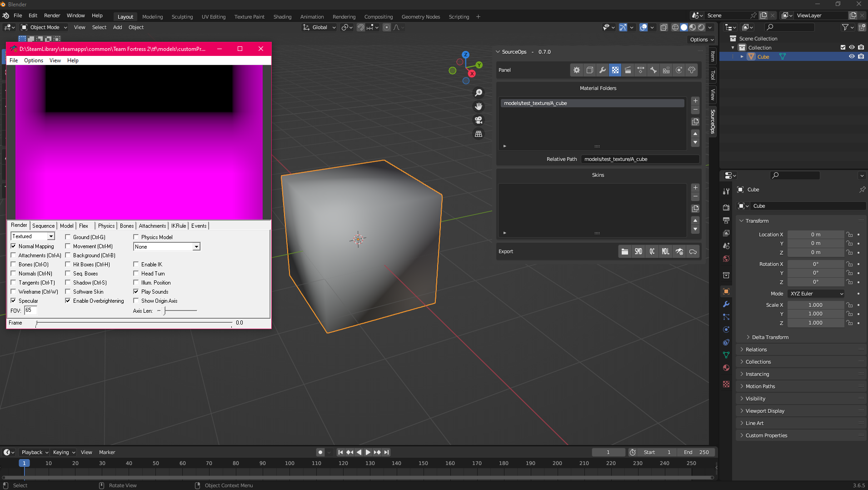Image resolution: width=868 pixels, height=490 pixels.
Task: Open the None dropdown in model viewer
Action: [167, 247]
